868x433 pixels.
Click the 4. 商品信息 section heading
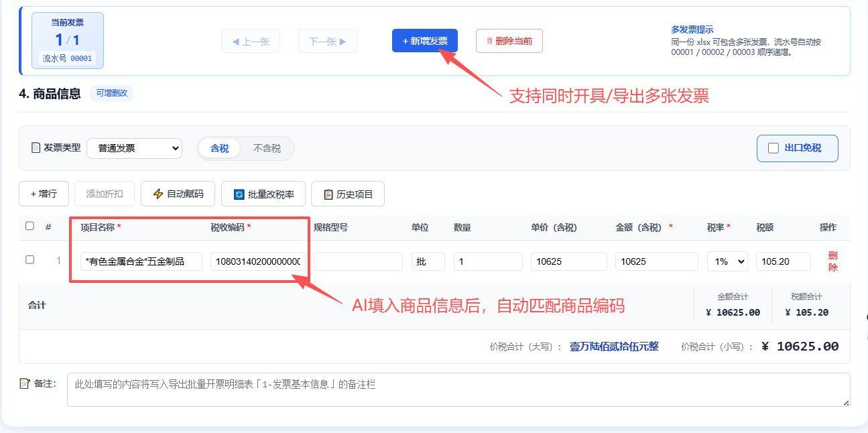(x=50, y=93)
